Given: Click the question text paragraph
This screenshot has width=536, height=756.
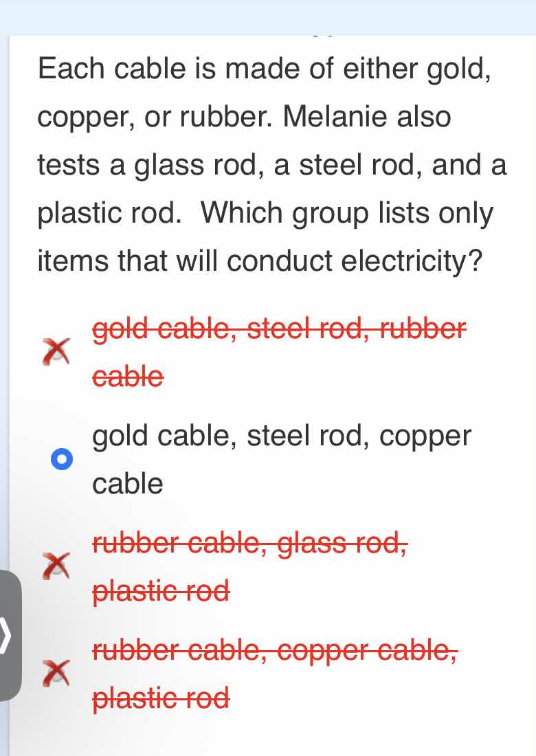Looking at the screenshot, I should [268, 165].
